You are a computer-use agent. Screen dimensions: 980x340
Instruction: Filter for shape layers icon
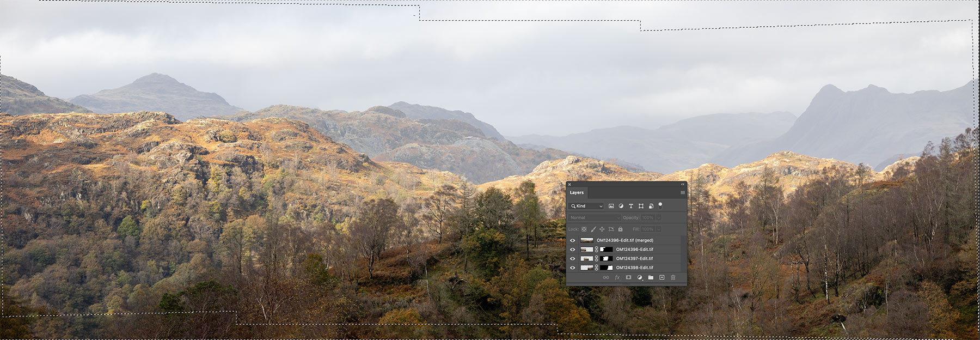[x=641, y=206]
